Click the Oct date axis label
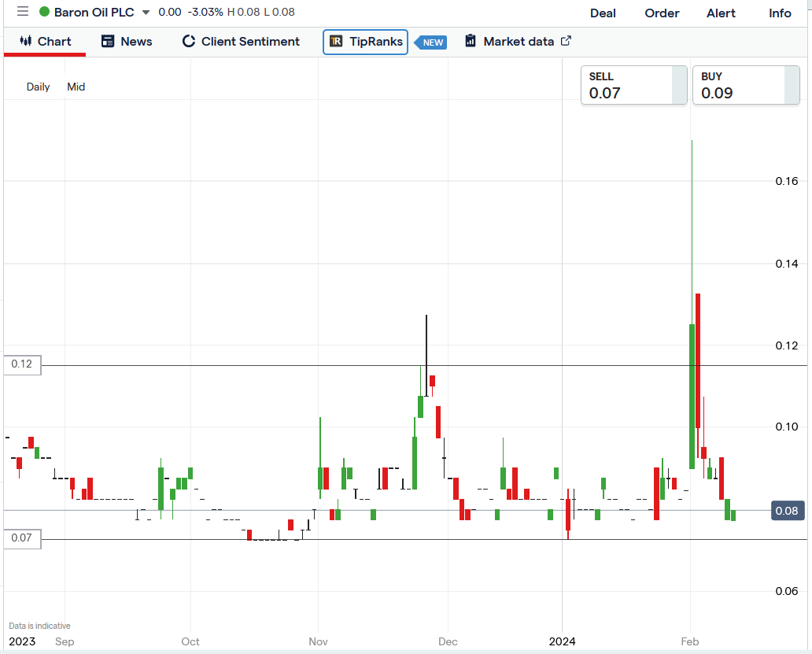The width and height of the screenshot is (812, 654). [190, 641]
